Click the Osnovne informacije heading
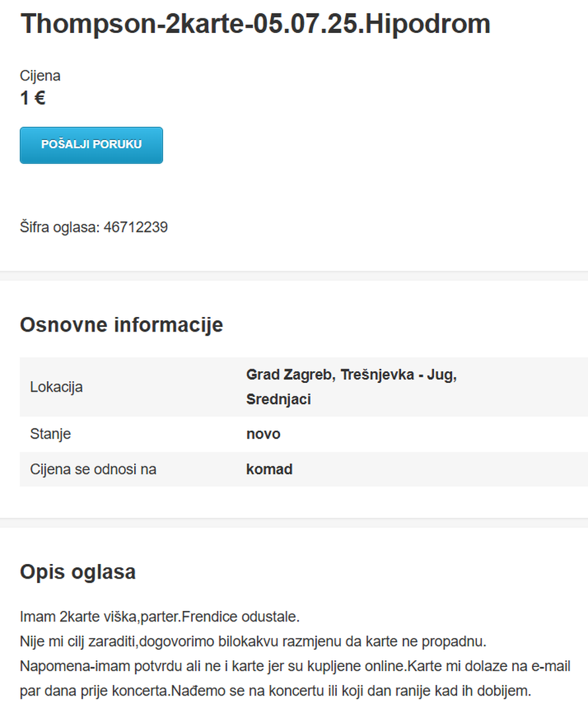Viewport: 588px width, 704px height. click(122, 325)
